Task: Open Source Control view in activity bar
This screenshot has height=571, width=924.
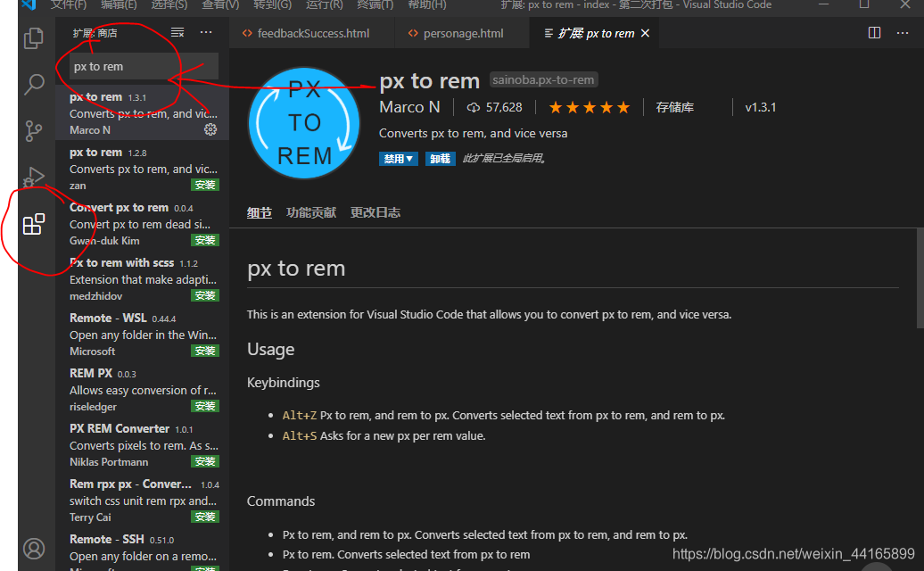Action: click(34, 131)
